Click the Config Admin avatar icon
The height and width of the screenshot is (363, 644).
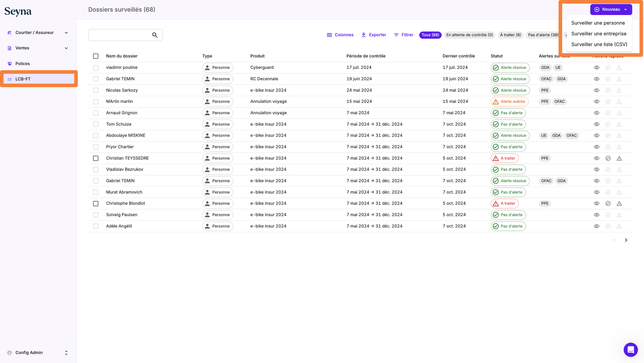coord(9,353)
